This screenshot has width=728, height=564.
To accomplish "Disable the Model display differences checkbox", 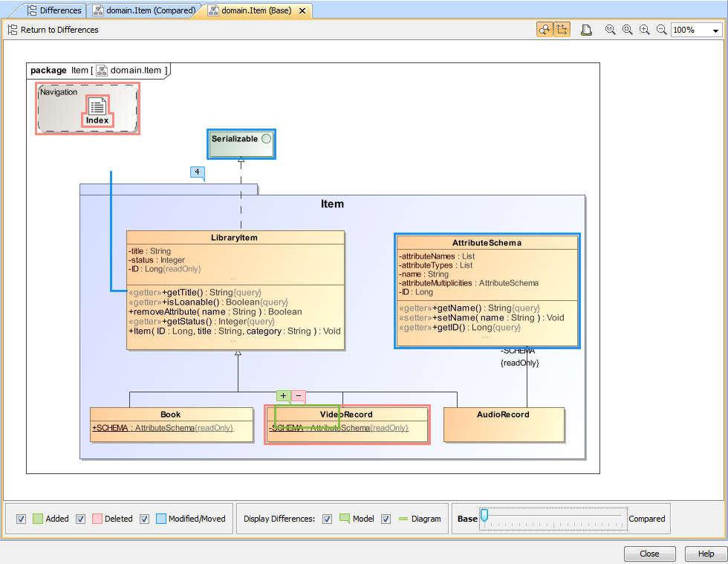I will 327,519.
